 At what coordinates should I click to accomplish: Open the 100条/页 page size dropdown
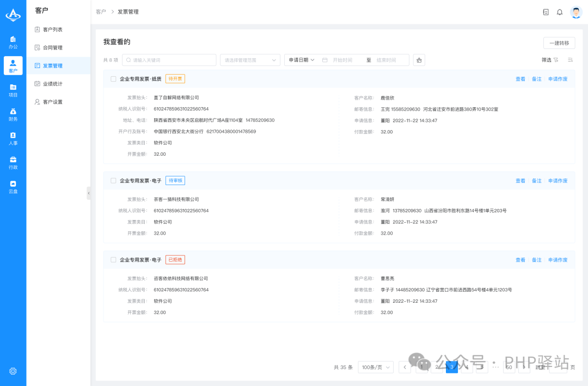[x=376, y=367]
